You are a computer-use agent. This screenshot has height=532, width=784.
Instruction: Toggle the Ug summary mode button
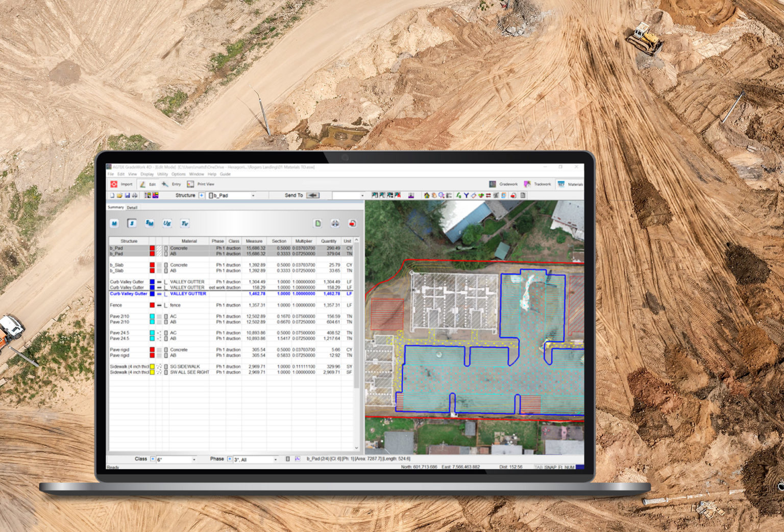pos(167,224)
